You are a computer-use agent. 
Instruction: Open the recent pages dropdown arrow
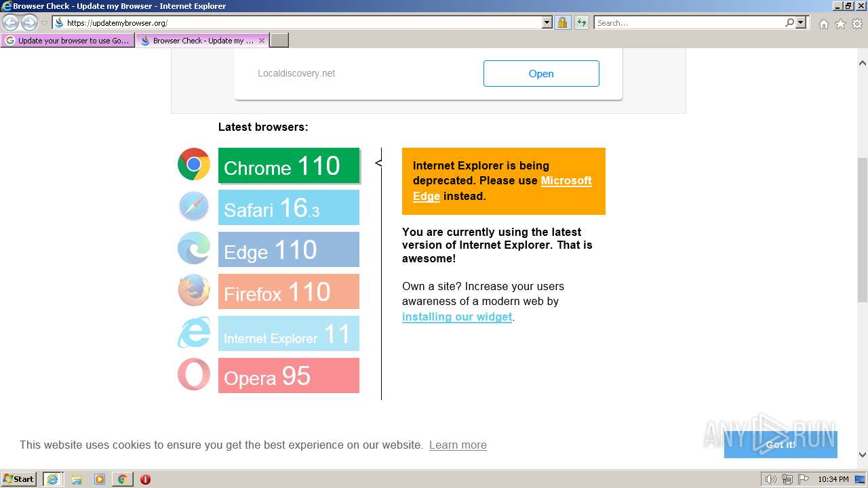point(45,22)
